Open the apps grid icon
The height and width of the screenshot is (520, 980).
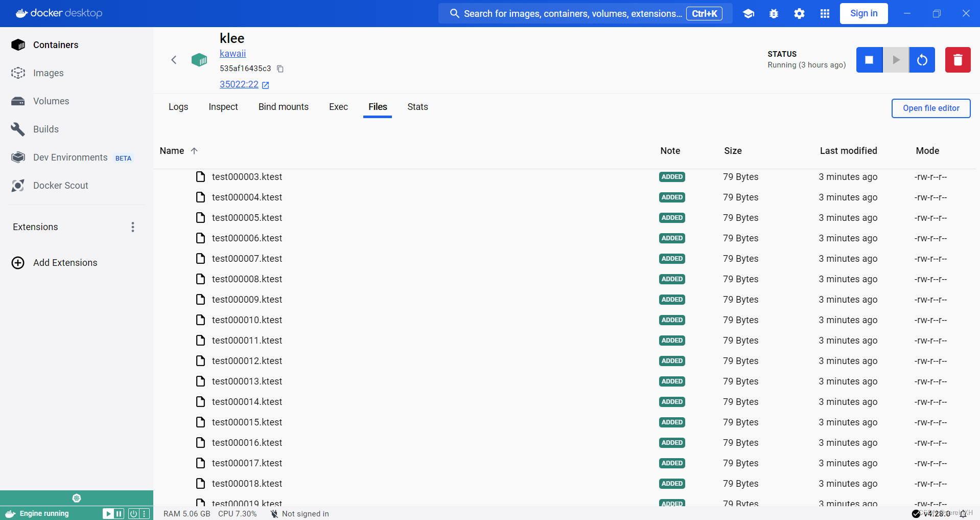825,14
